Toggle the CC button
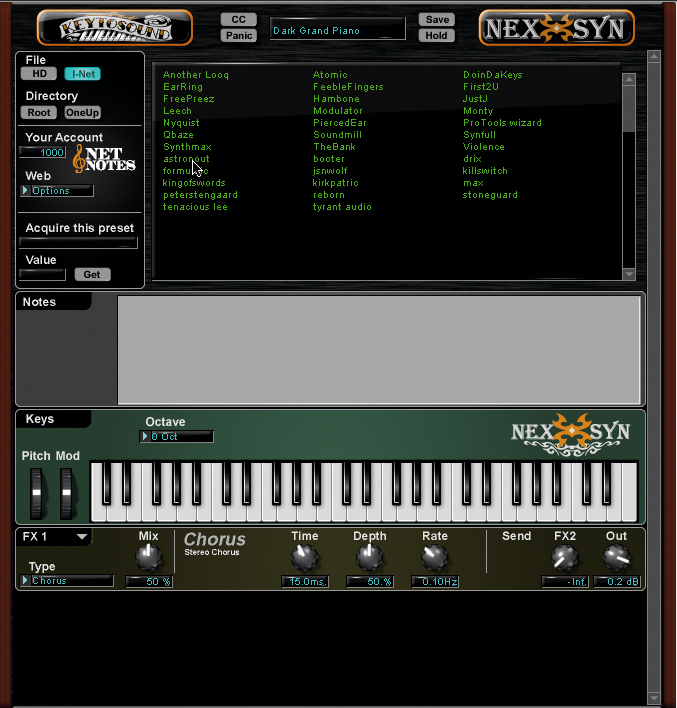Viewport: 677px width, 708px height. pos(238,19)
